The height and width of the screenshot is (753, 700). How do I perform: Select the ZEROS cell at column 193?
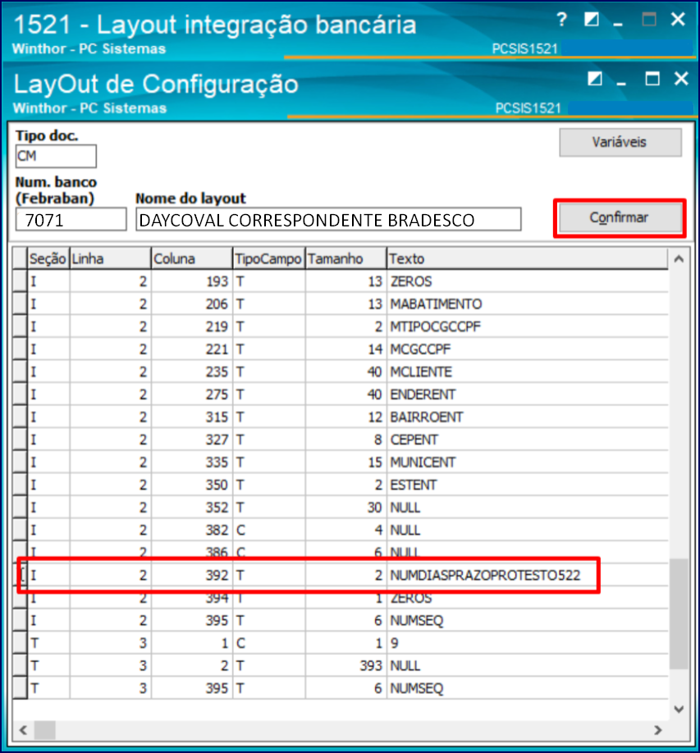pos(528,281)
